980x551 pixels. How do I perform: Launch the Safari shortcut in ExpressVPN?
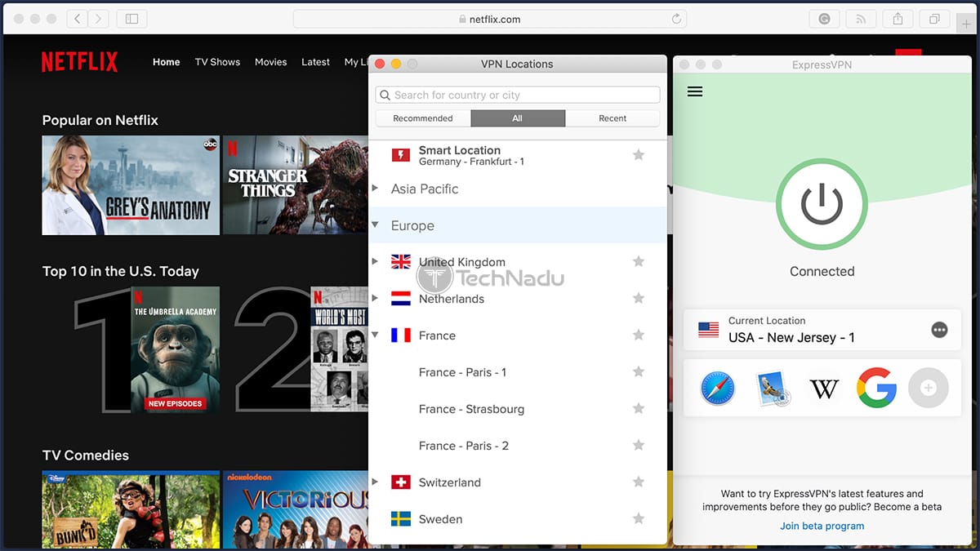718,389
